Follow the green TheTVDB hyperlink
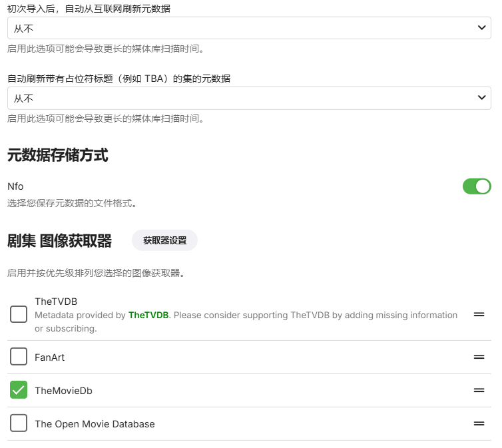 click(x=148, y=315)
